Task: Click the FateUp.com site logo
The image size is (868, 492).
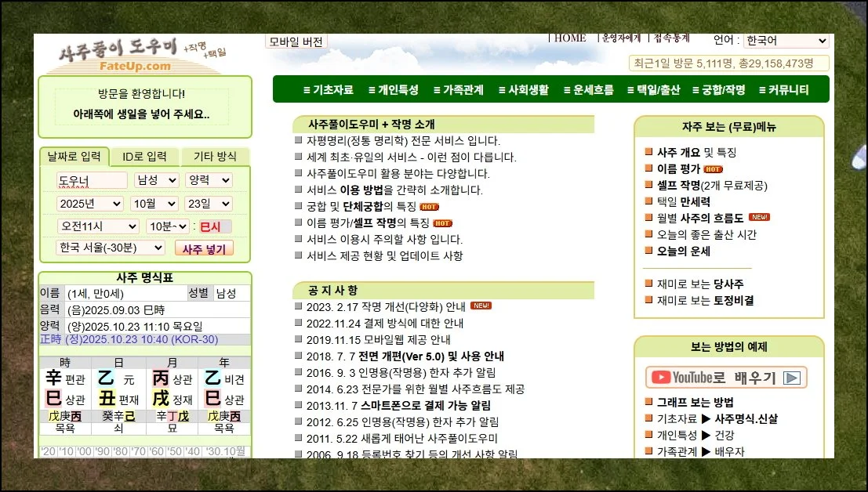Action: (124, 56)
